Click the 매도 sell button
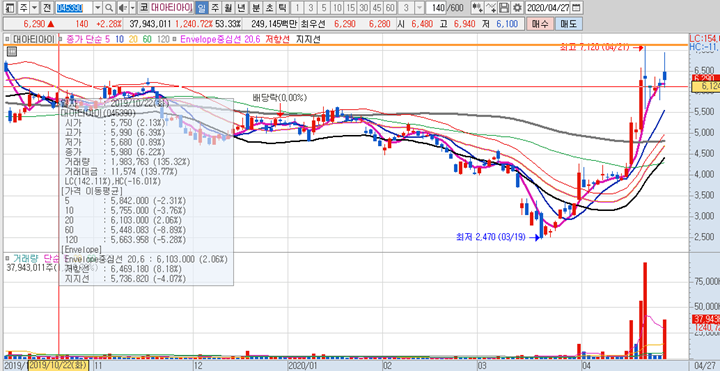 (x=568, y=24)
